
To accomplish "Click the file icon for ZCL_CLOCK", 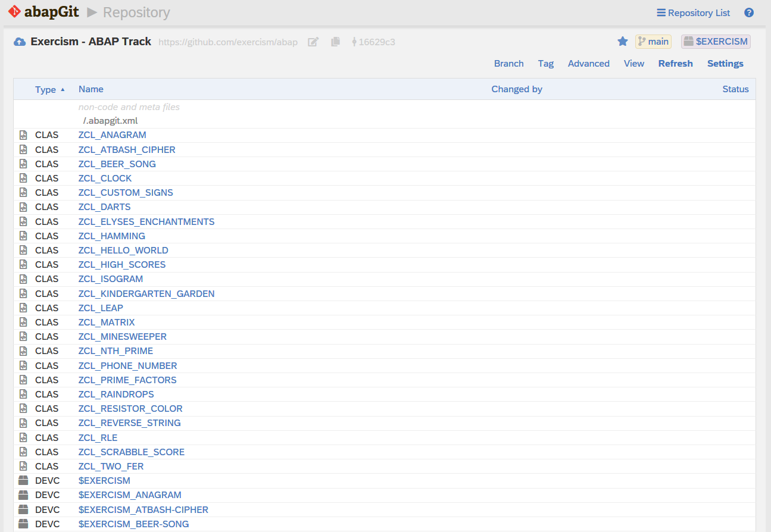I will [23, 178].
